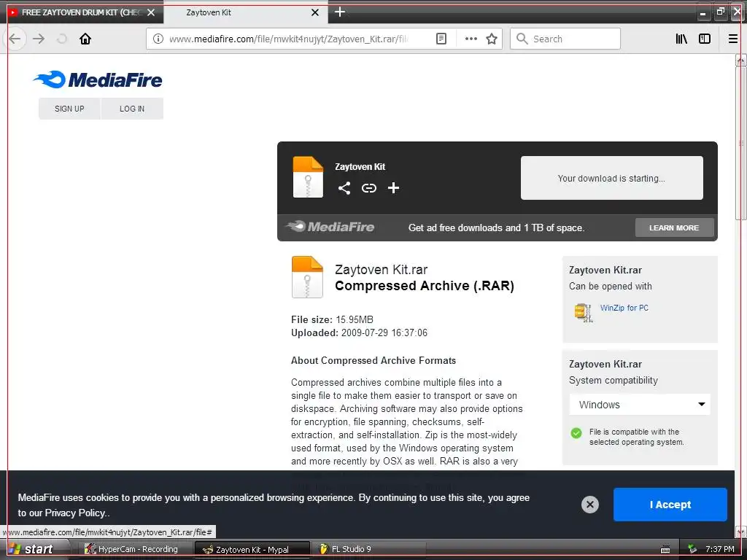Go back with the browser back arrow
Screen dimensions: 747x560
tap(15, 39)
